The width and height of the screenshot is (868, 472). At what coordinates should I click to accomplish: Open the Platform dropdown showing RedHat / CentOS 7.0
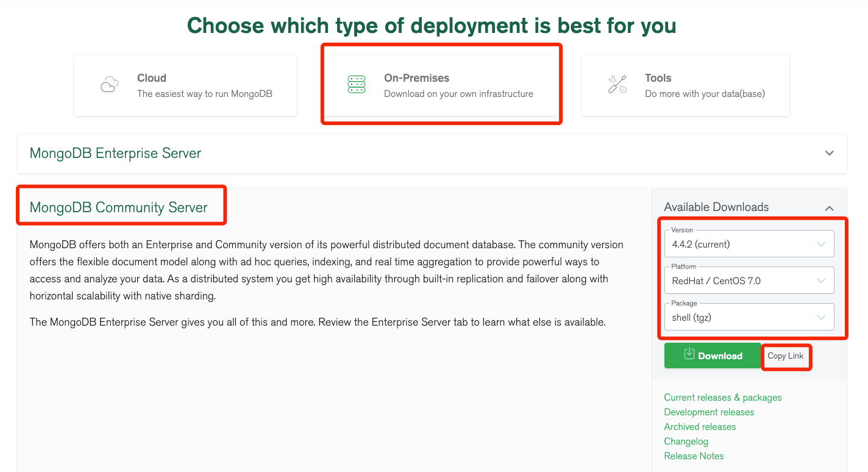click(x=749, y=281)
